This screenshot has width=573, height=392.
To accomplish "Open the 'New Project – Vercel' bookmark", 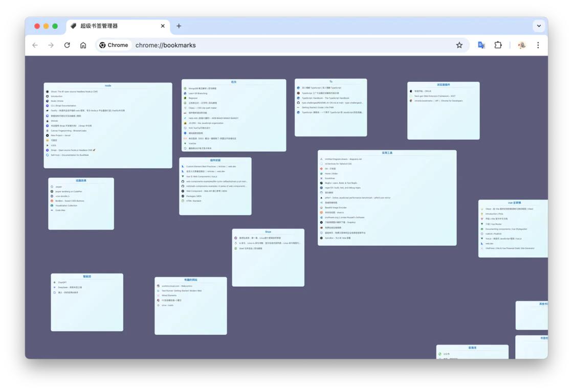I will [x=60, y=135].
